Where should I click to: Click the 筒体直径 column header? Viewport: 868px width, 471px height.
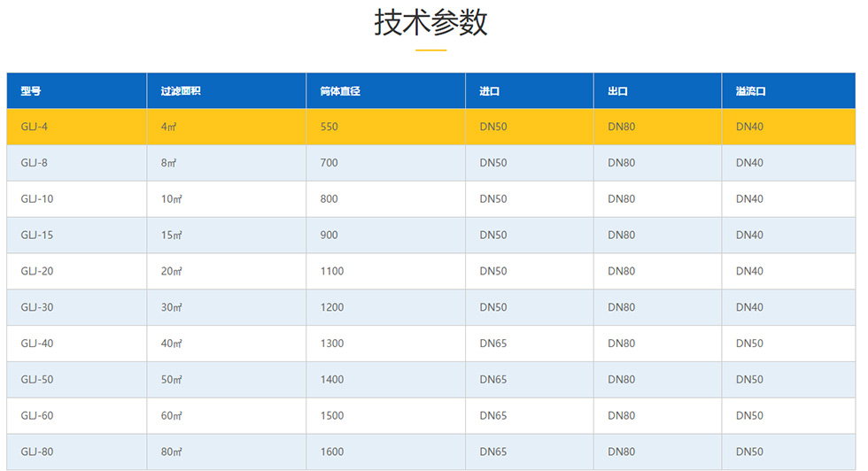pos(340,91)
